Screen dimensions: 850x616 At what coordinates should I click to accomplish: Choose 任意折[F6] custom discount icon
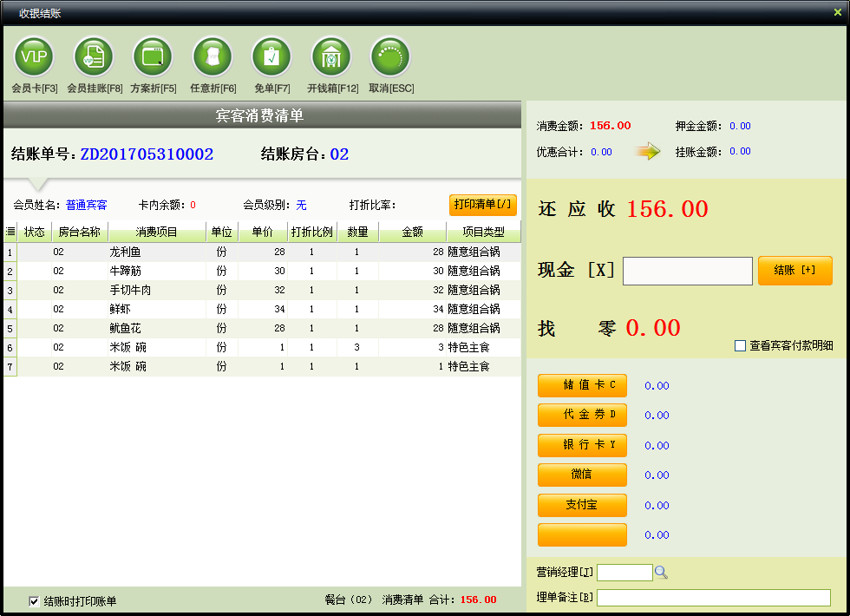tap(212, 57)
